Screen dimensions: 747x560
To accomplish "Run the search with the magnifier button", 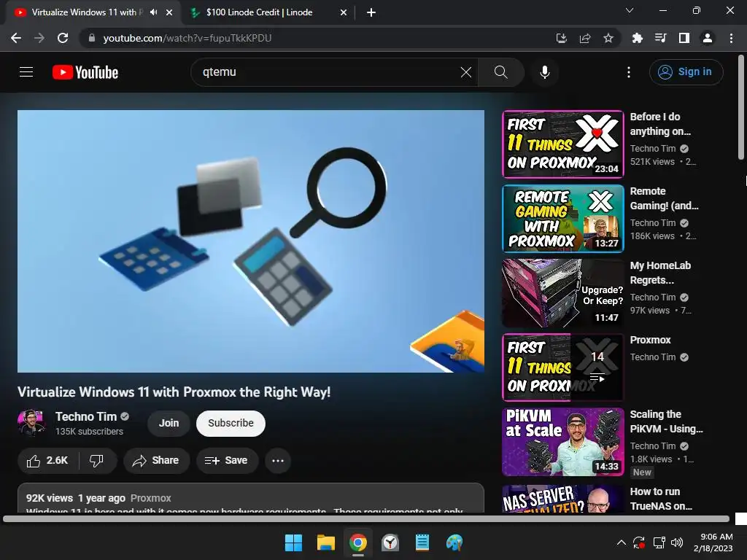I will 500,72.
